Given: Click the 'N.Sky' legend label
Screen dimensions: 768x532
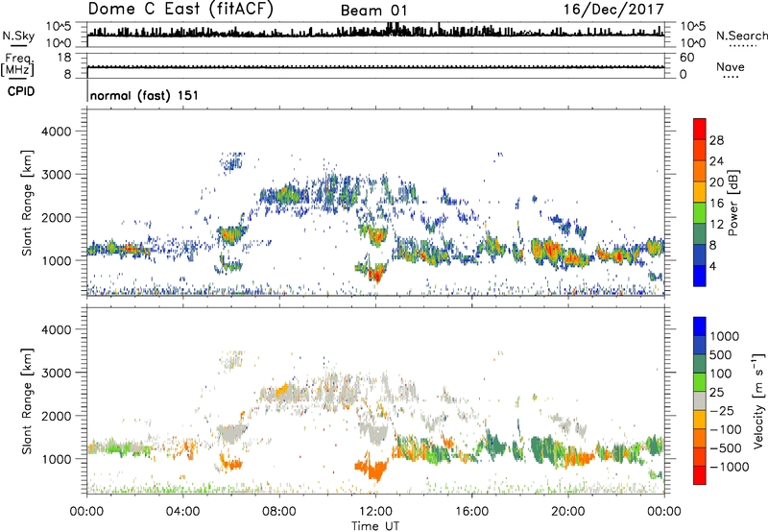Looking at the screenshot, I should tap(18, 36).
